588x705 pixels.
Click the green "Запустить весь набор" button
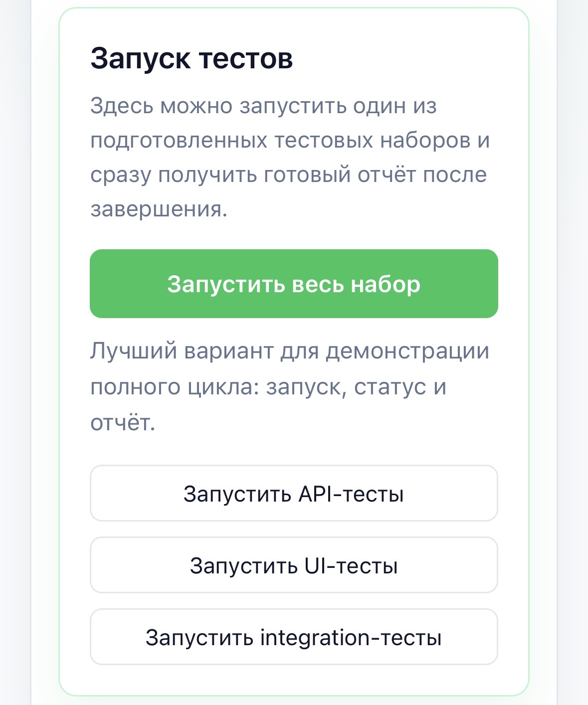point(294,284)
